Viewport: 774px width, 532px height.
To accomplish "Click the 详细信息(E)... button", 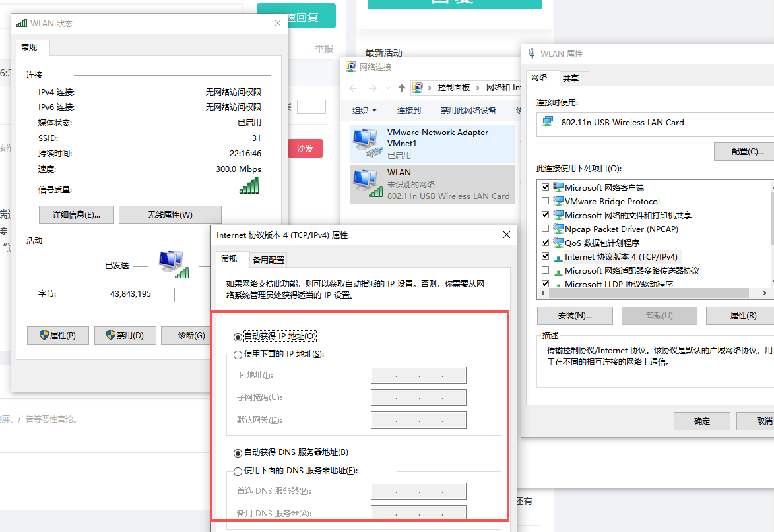I will (x=77, y=215).
